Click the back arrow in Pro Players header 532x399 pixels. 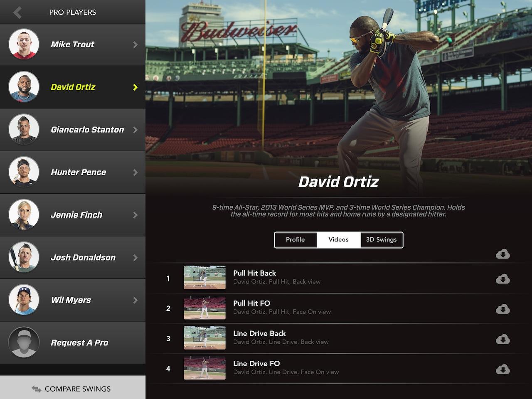tap(17, 12)
